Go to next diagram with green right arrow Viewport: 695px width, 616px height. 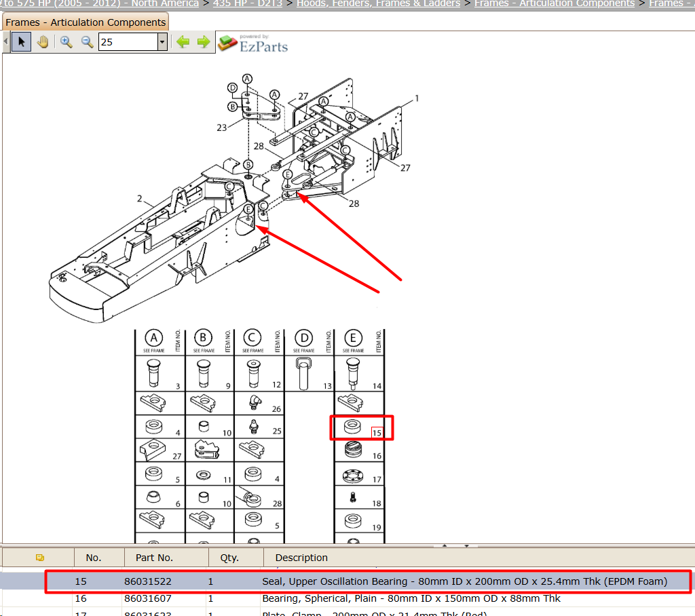(204, 42)
